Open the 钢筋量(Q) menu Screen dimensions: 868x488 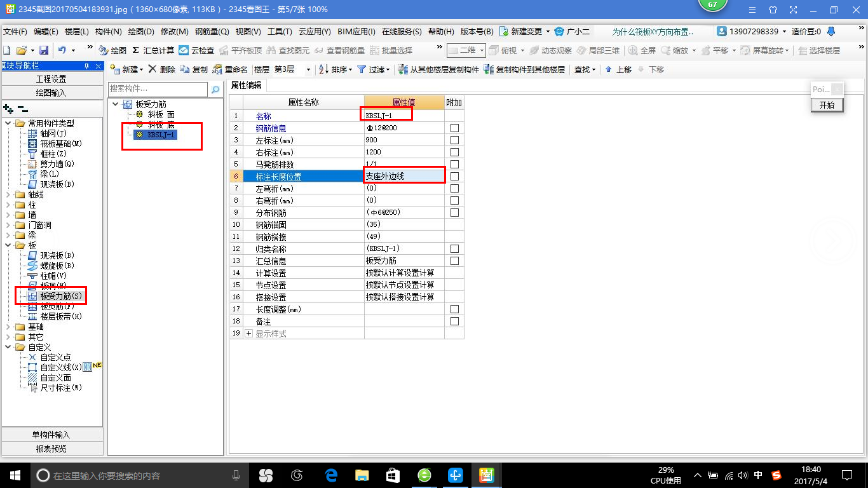point(212,32)
